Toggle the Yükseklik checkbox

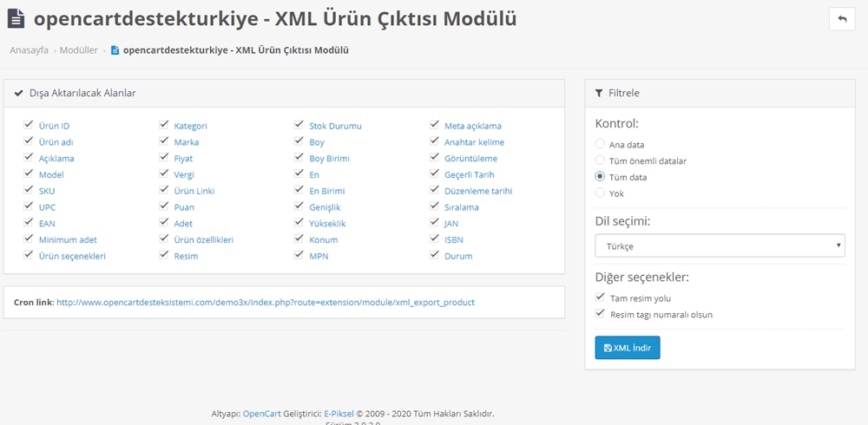click(299, 222)
